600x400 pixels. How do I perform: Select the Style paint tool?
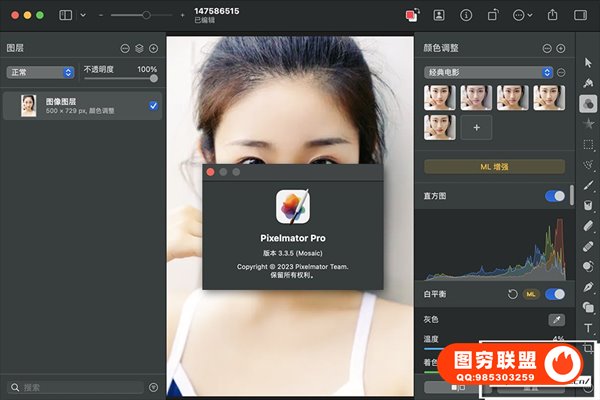(588, 82)
